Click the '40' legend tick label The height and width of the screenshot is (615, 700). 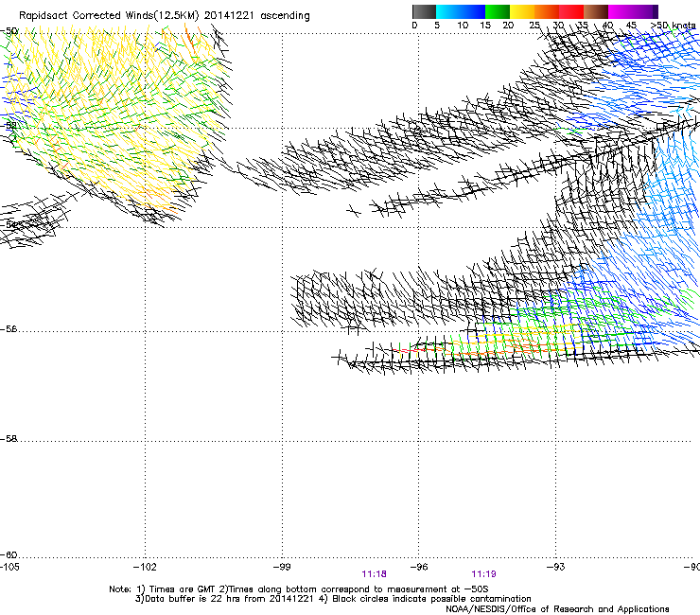607,26
